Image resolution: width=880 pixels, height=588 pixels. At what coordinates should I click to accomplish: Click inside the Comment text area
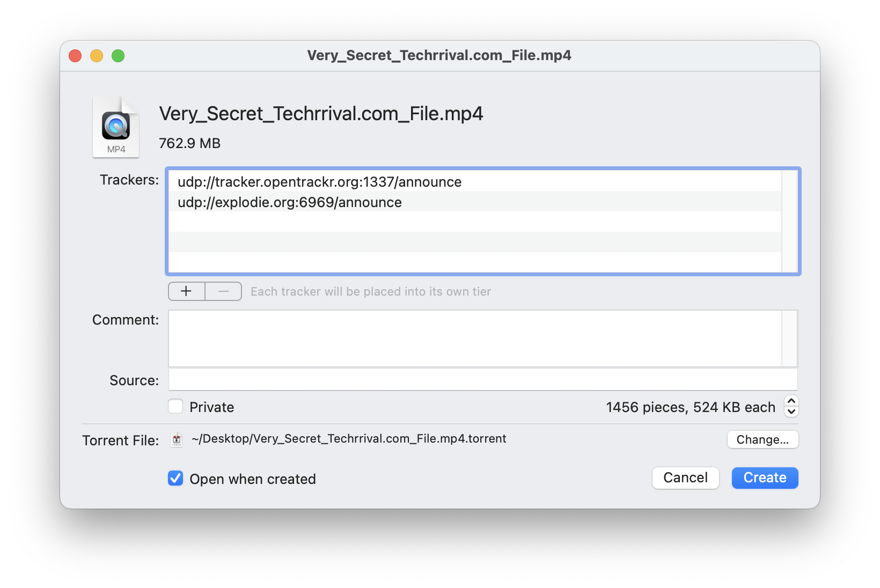[x=478, y=338]
